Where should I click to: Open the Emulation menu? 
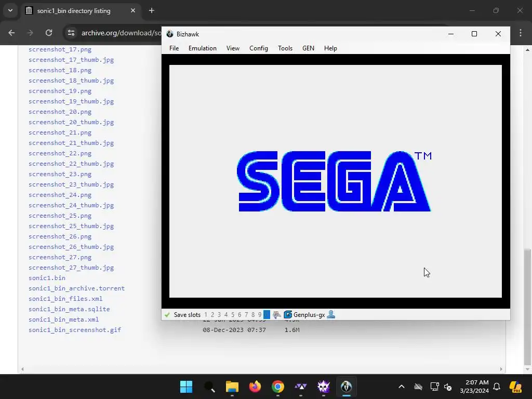tap(203, 48)
